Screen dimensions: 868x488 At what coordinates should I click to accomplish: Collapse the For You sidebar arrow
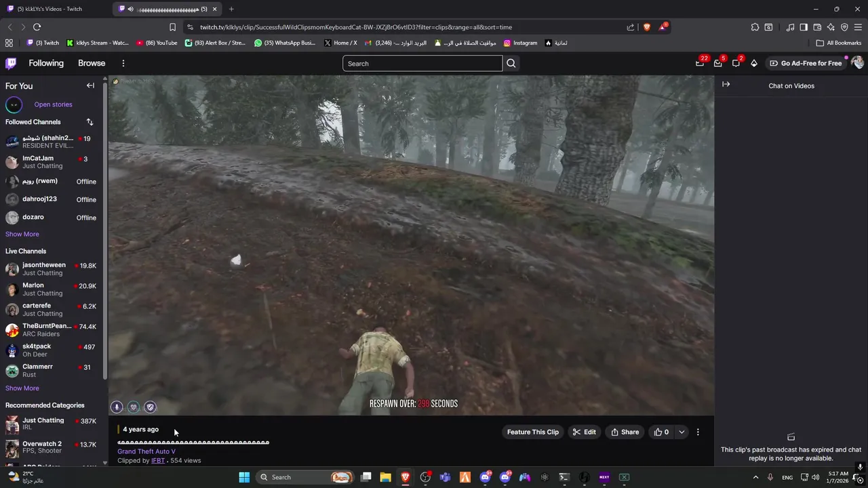click(90, 85)
